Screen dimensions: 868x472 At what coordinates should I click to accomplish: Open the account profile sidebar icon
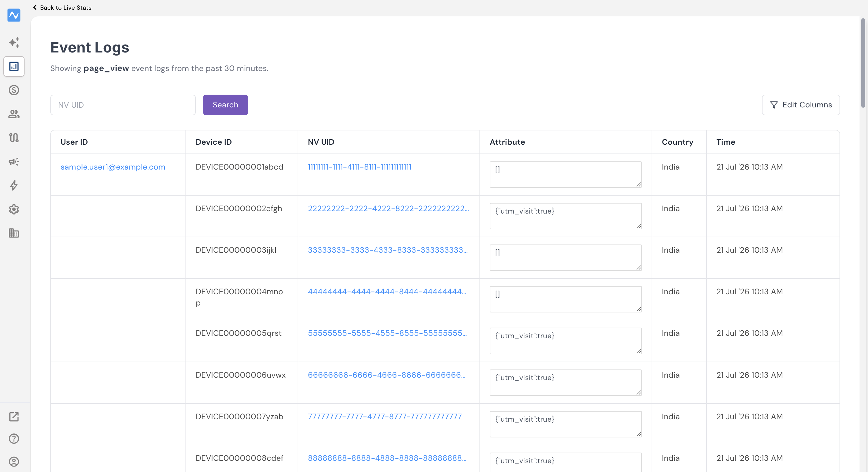tap(14, 462)
